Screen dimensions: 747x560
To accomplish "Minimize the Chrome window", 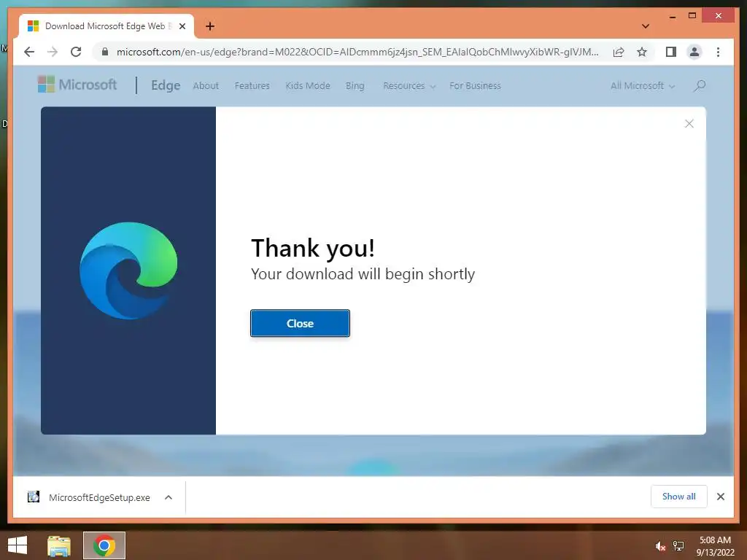I will point(672,16).
